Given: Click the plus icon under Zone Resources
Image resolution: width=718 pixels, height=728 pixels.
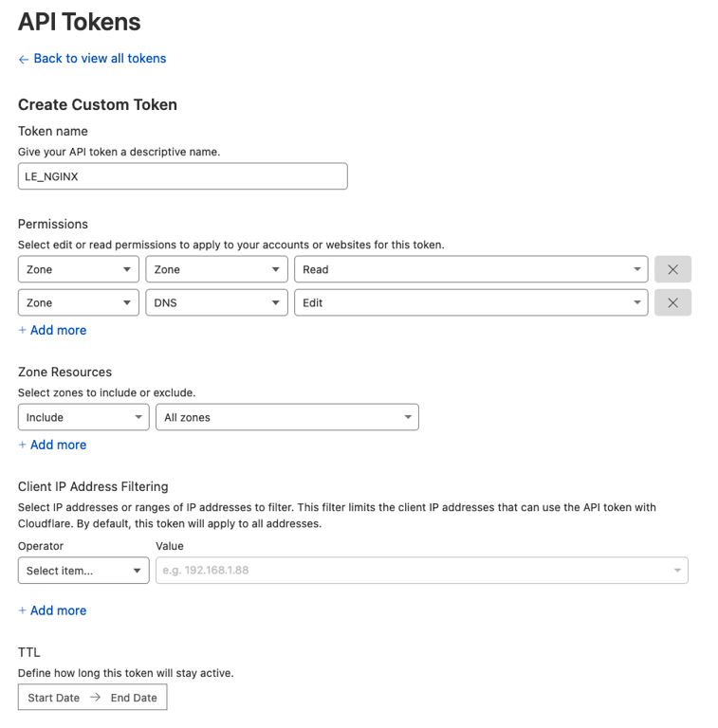Looking at the screenshot, I should click(x=23, y=446).
